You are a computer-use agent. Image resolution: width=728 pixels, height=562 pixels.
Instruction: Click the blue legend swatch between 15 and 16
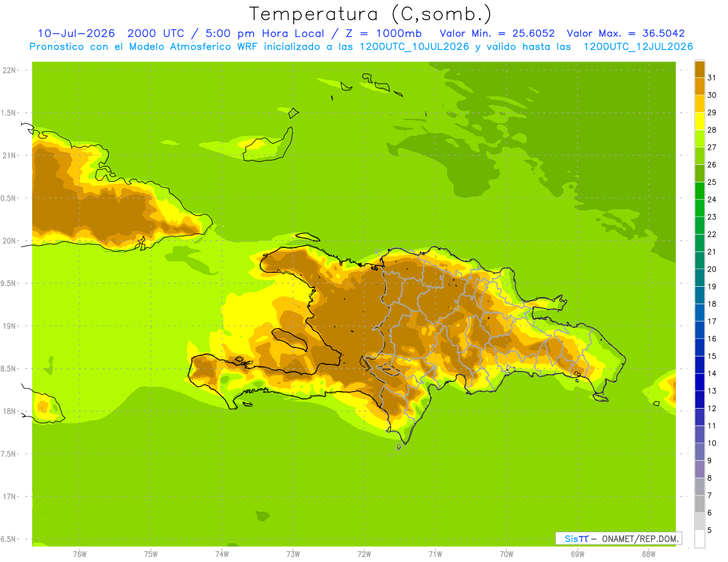[x=699, y=347]
